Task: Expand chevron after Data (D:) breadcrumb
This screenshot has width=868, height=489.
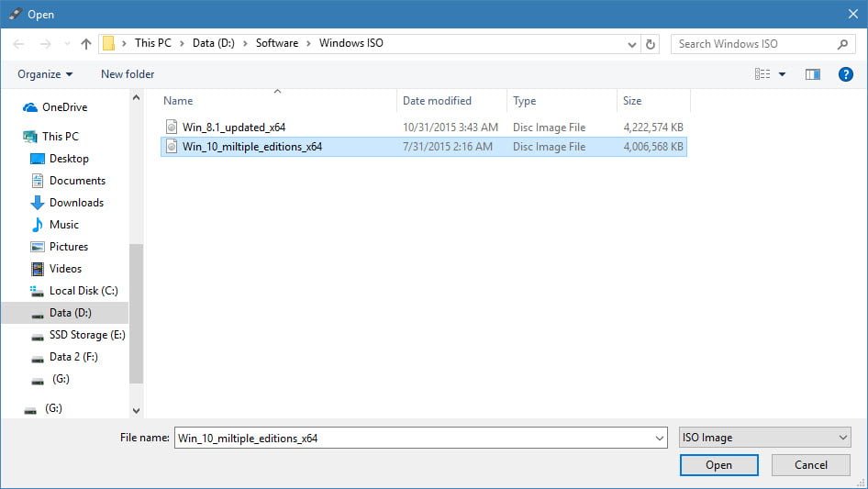Action: click(x=245, y=43)
